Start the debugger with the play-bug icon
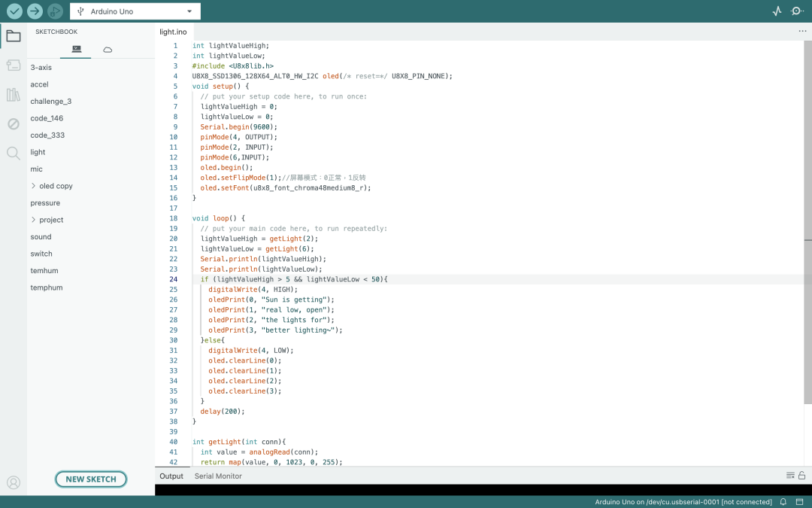812x508 pixels. 55,11
